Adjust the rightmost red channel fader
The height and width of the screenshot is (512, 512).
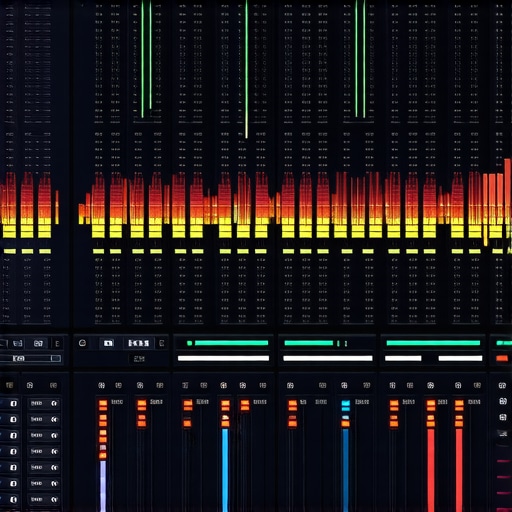tap(459, 470)
